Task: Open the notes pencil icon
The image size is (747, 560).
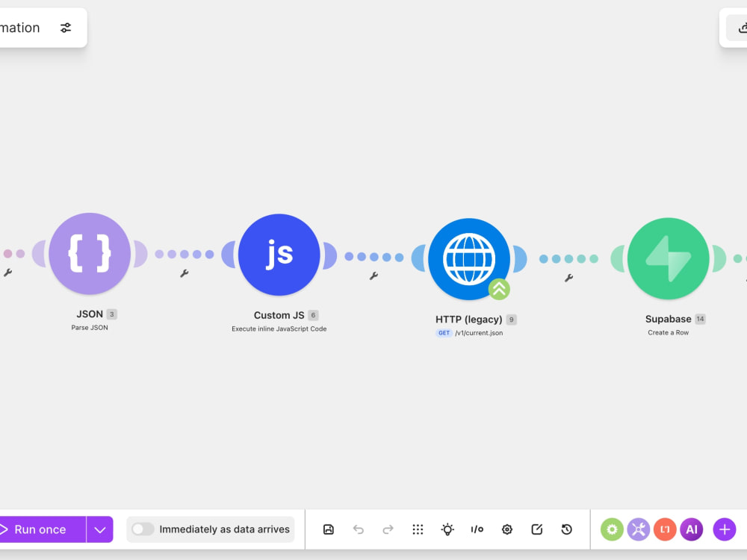Action: coord(537,529)
